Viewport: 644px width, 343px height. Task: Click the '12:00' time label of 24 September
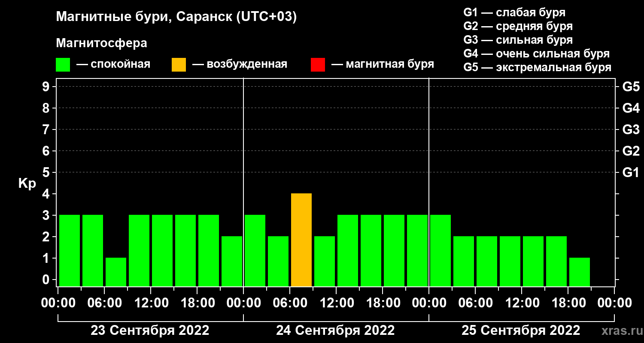click(336, 303)
